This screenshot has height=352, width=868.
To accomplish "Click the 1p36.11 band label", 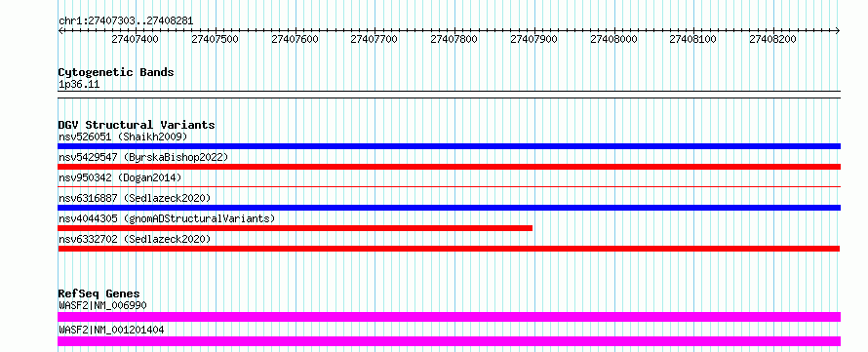I will (79, 85).
